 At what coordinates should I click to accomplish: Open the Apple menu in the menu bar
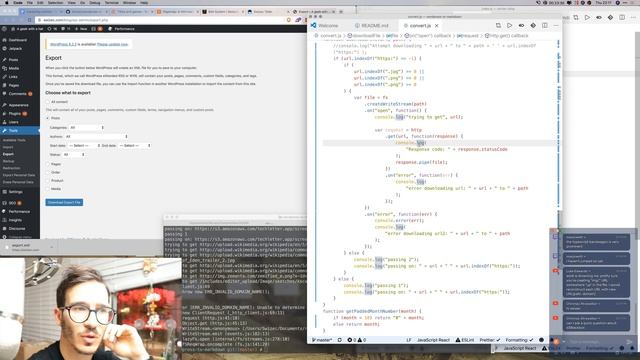tap(7, 2)
